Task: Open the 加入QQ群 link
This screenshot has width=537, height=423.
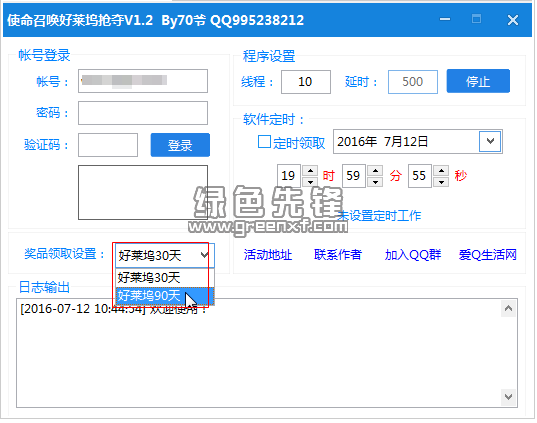Action: tap(413, 255)
